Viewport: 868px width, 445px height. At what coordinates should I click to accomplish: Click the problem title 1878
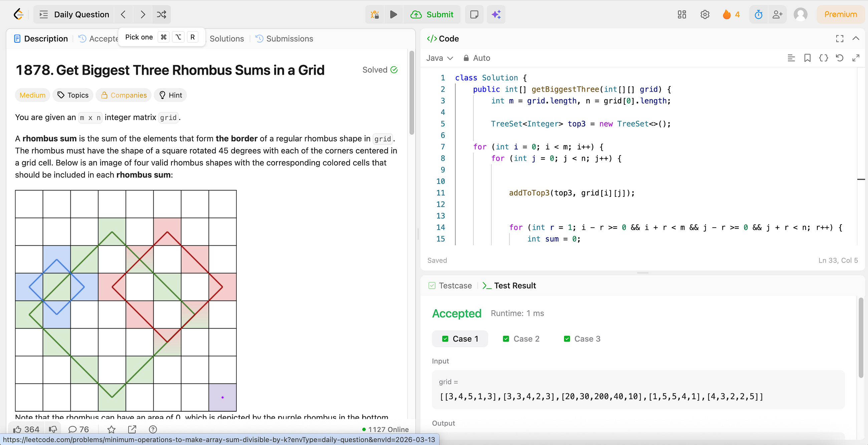[x=170, y=70]
